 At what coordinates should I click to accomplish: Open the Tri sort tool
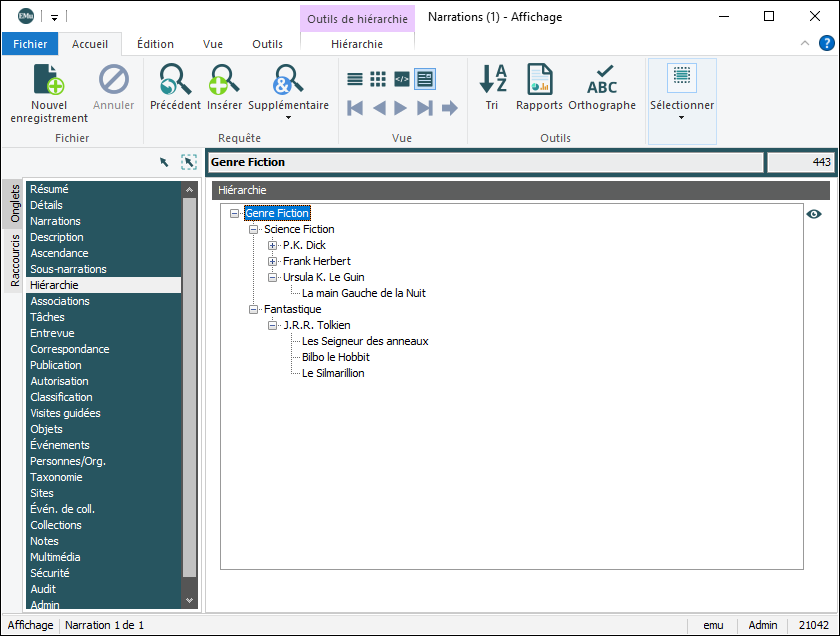492,81
